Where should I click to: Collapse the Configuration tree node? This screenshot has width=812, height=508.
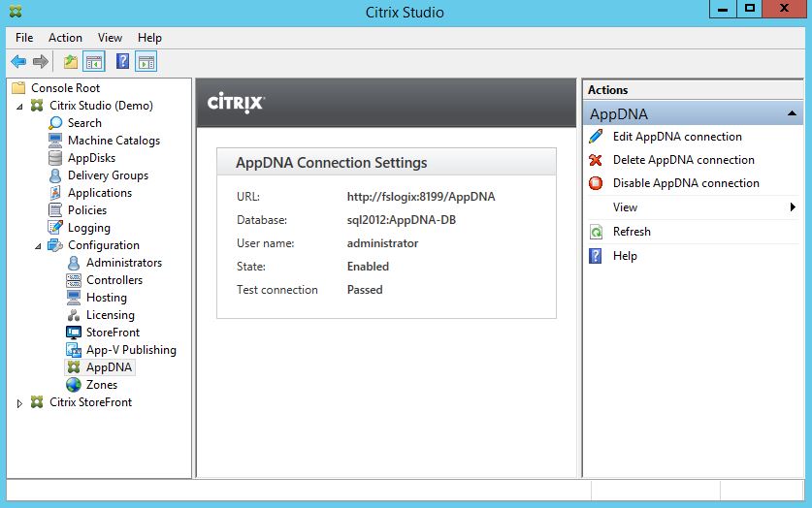point(39,245)
